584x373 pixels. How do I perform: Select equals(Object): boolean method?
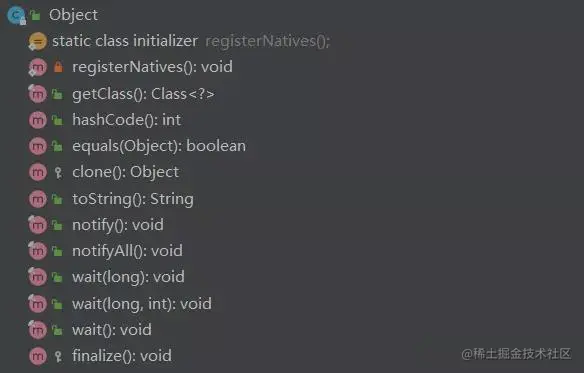pos(159,146)
